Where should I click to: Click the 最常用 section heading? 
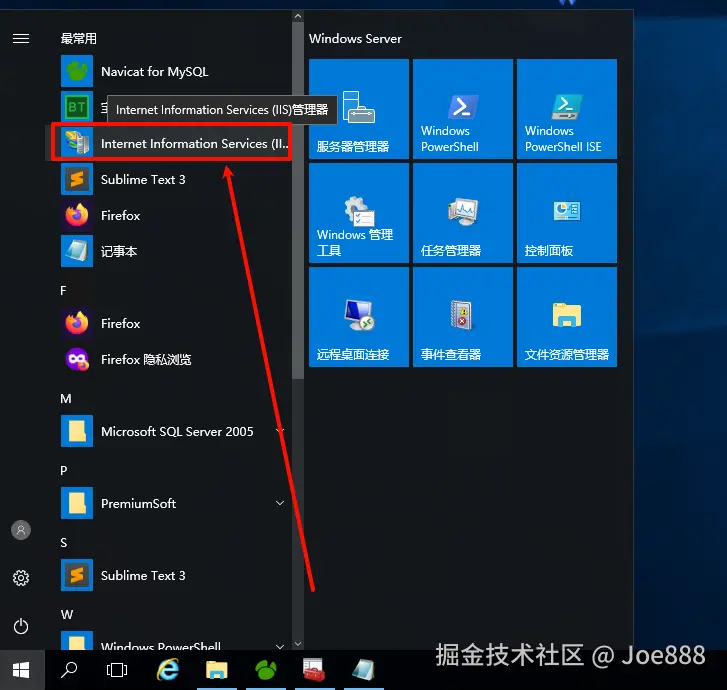[x=78, y=38]
